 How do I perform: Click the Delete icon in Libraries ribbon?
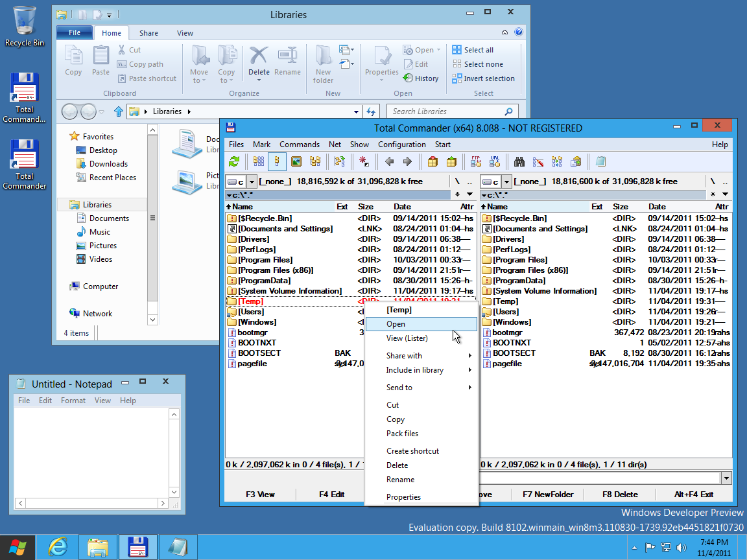(259, 56)
